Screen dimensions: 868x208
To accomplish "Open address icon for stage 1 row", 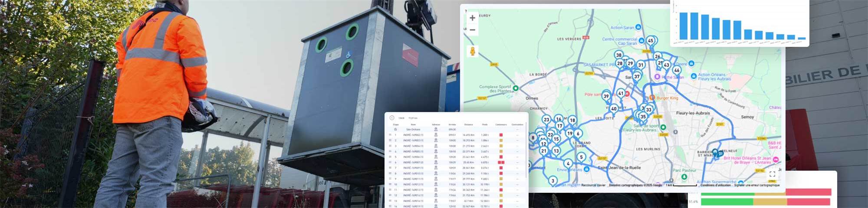I will 436,135.
